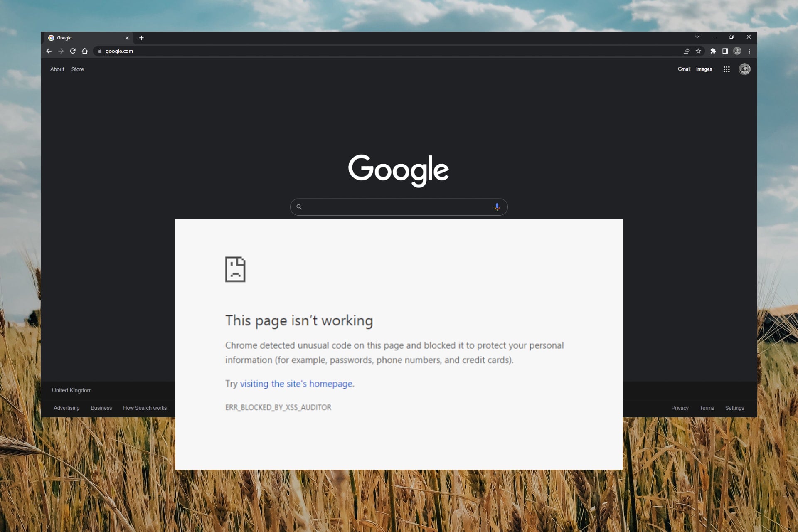The width and height of the screenshot is (798, 532).
Task: Open the Business footer link
Action: [101, 408]
